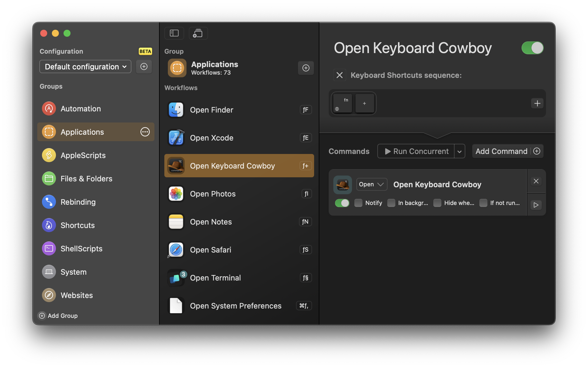Select the Open Terminal workflow
The image size is (588, 368).
(x=239, y=278)
